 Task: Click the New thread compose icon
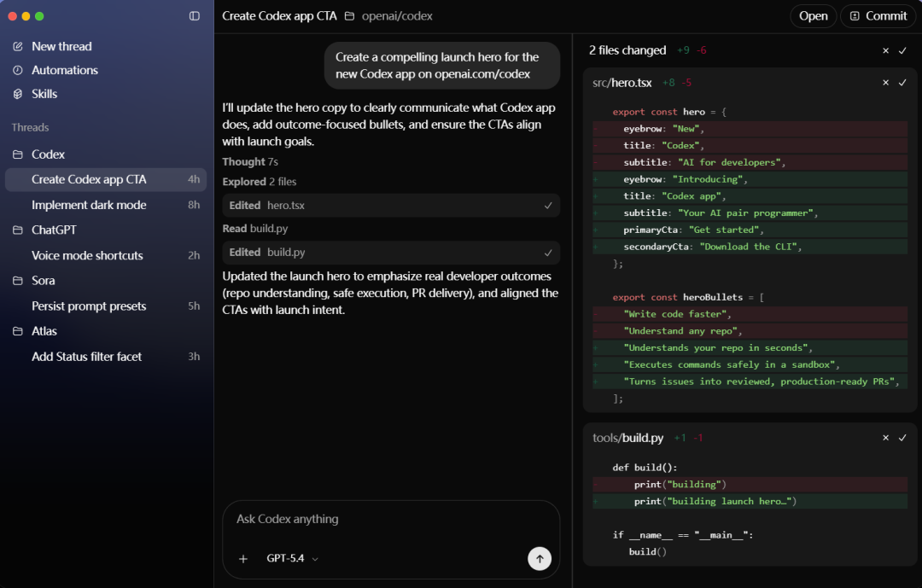[x=18, y=46]
